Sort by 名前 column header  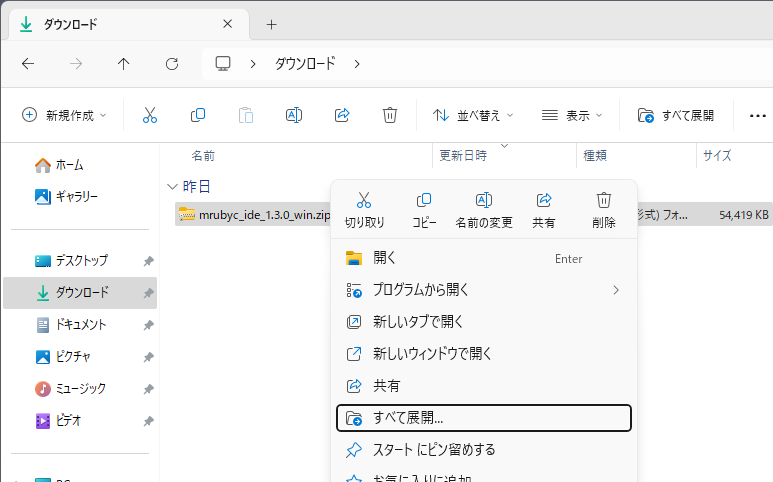pyautogui.click(x=203, y=156)
